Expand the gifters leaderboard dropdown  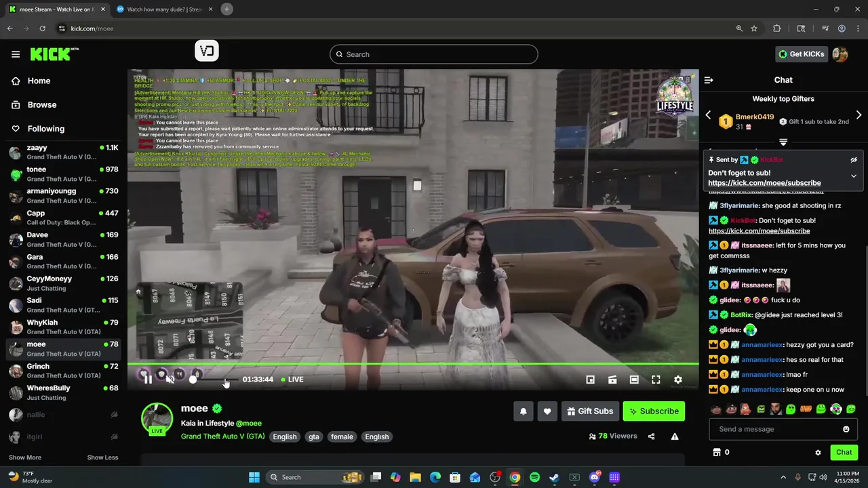783,142
